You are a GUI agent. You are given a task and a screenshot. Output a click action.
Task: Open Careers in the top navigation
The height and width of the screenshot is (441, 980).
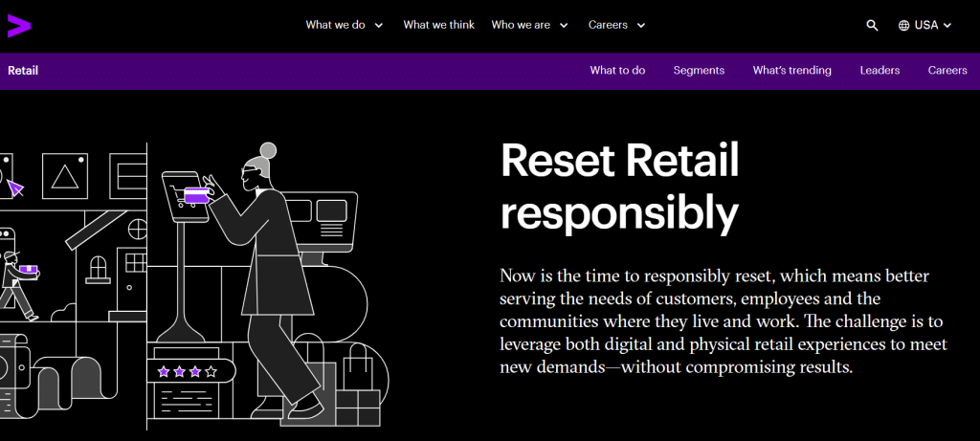click(608, 25)
